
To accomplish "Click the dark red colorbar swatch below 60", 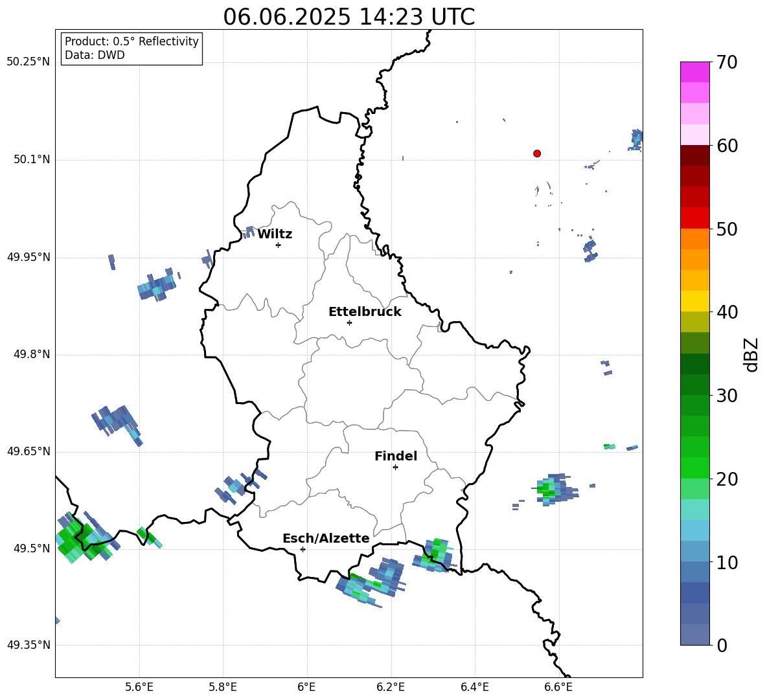I will coord(694,155).
